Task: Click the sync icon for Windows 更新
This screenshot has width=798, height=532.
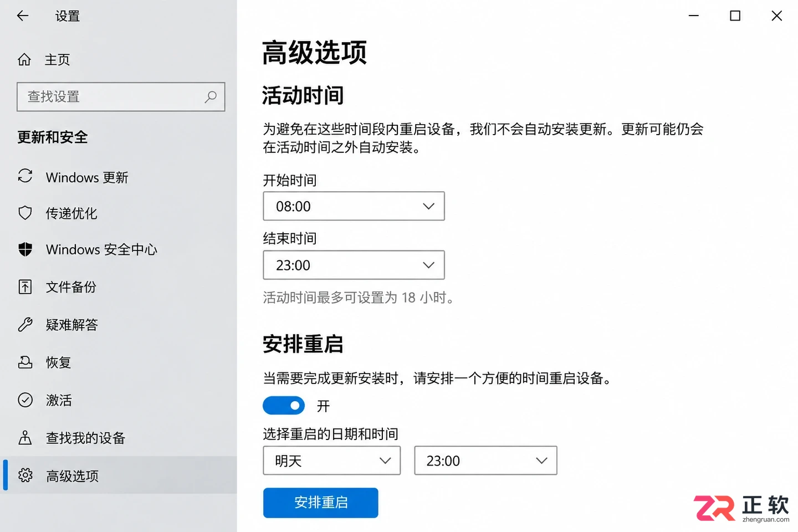Action: (x=25, y=176)
